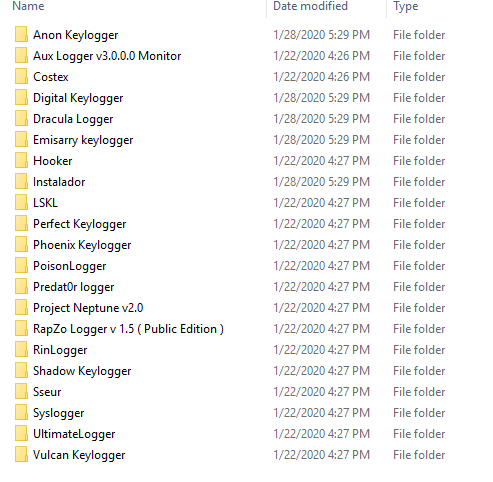Click the RinLogger folder icon

click(x=21, y=350)
